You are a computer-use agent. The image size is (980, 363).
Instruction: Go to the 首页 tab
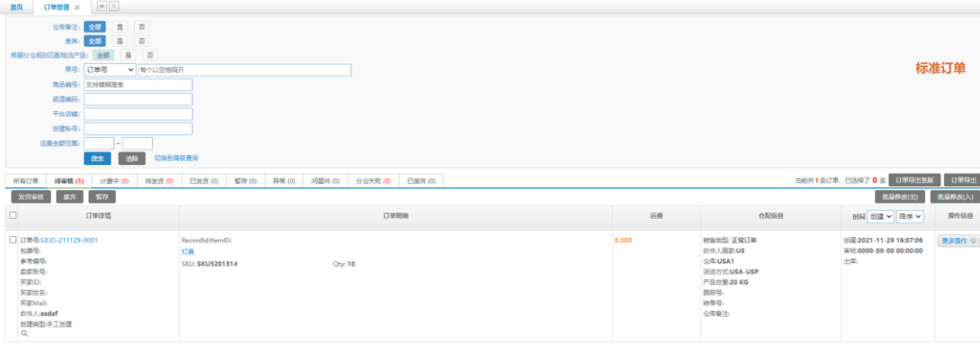click(x=17, y=7)
